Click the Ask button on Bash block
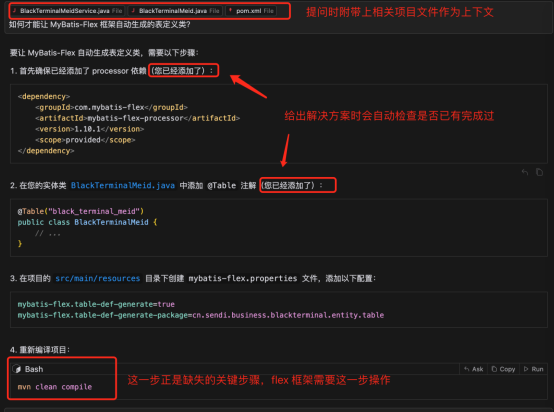Image resolution: width=554 pixels, height=412 pixels. coord(473,369)
